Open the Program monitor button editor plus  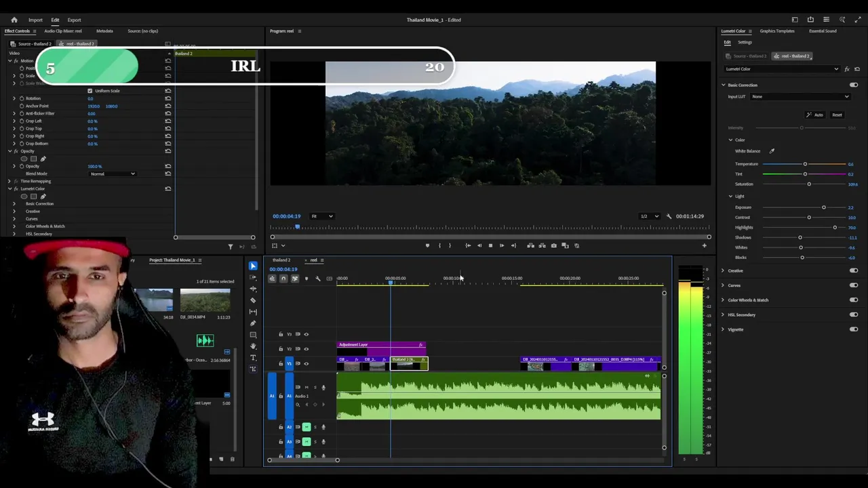[x=704, y=245]
